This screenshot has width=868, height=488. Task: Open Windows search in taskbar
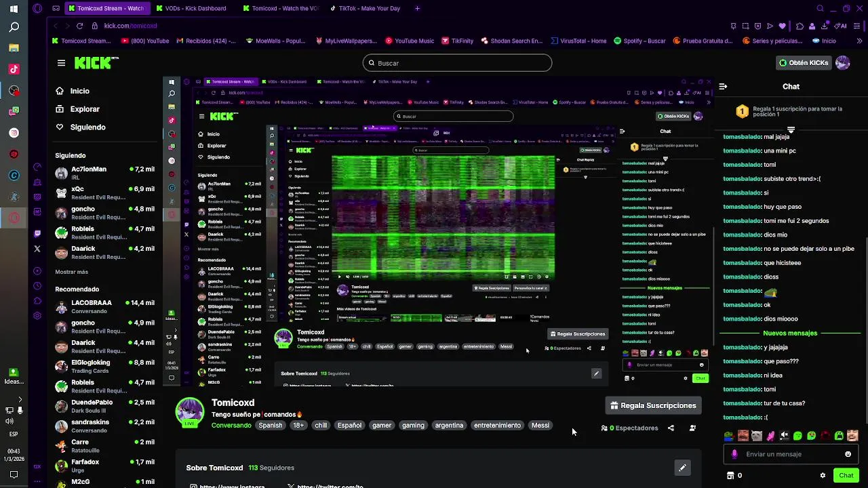click(x=14, y=27)
